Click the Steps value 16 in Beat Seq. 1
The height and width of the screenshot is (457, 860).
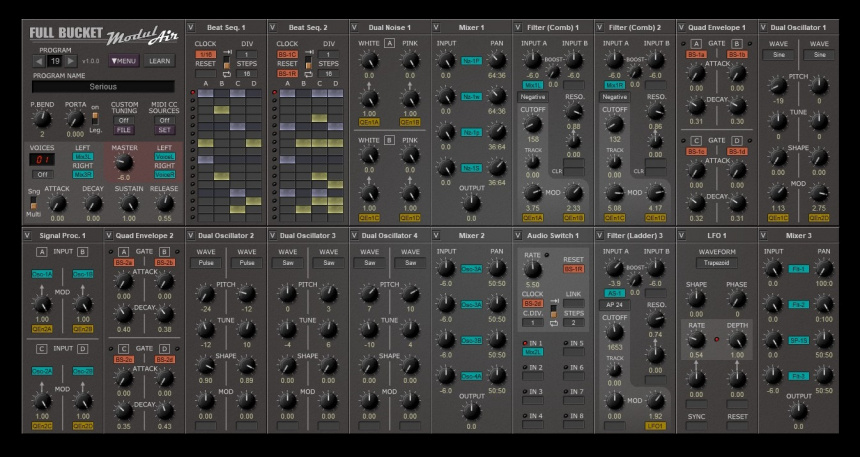point(247,74)
